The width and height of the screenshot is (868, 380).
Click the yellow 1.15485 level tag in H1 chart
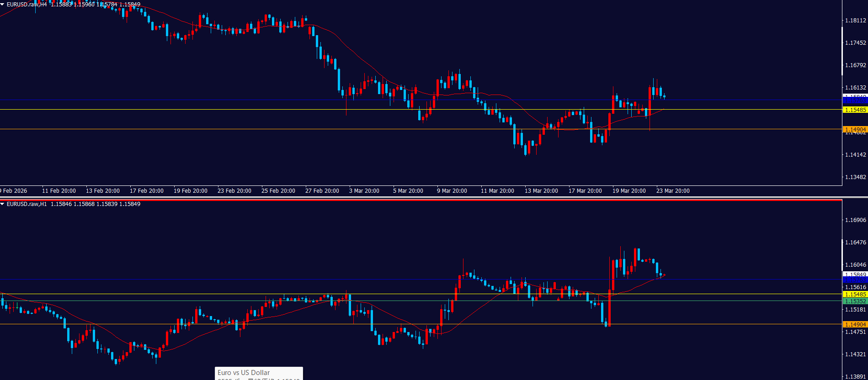click(x=855, y=295)
